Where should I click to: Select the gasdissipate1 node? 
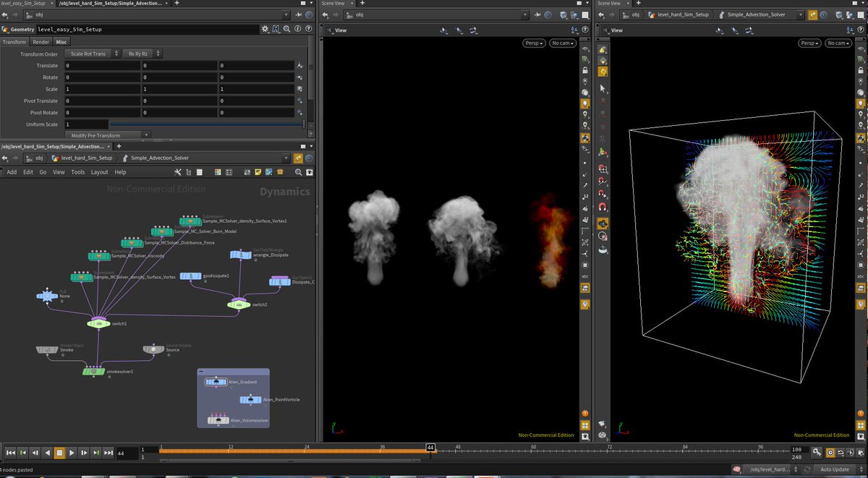coord(191,276)
